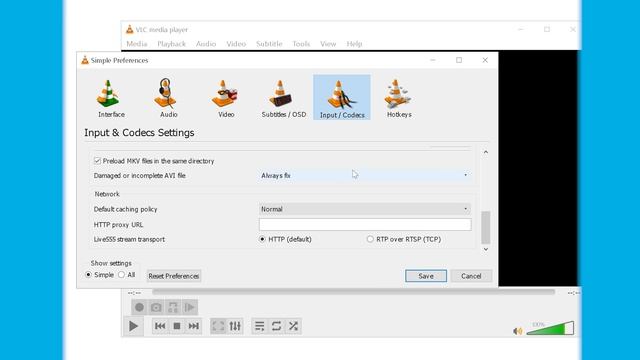Open the Hotkeys preferences category
Screen dimensions: 640x360
399,98
